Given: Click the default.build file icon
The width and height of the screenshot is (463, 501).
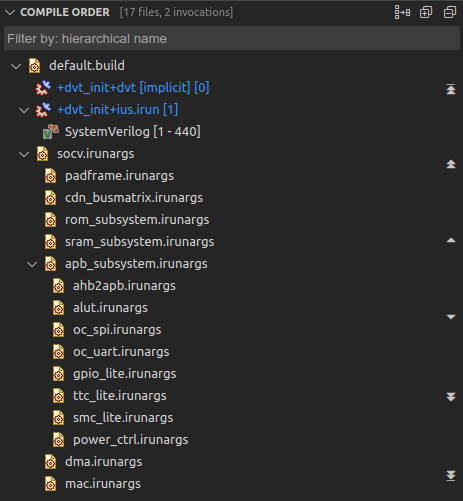Looking at the screenshot, I should coord(34,66).
